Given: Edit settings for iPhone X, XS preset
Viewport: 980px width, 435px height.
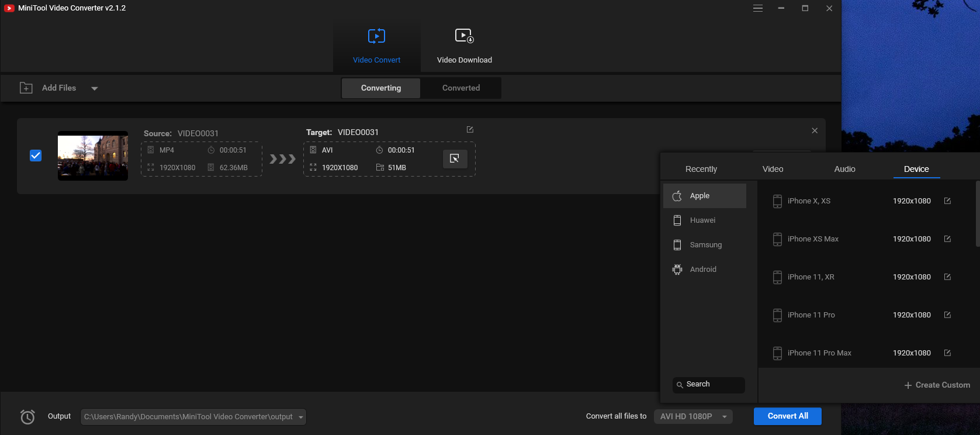Looking at the screenshot, I should click(x=947, y=201).
